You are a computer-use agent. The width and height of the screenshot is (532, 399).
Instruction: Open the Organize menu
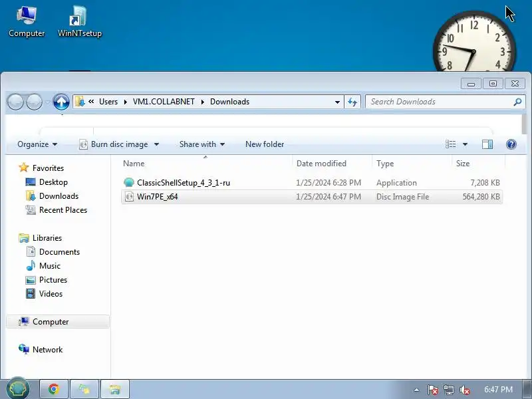click(37, 144)
